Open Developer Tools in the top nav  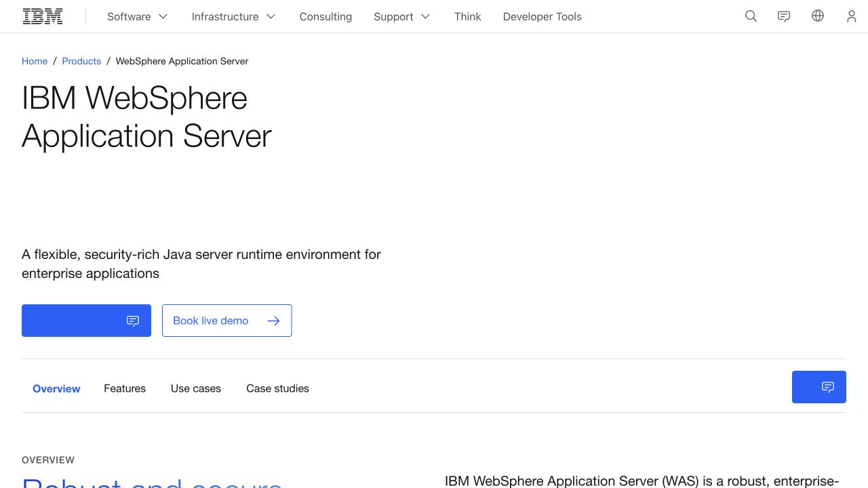point(542,16)
